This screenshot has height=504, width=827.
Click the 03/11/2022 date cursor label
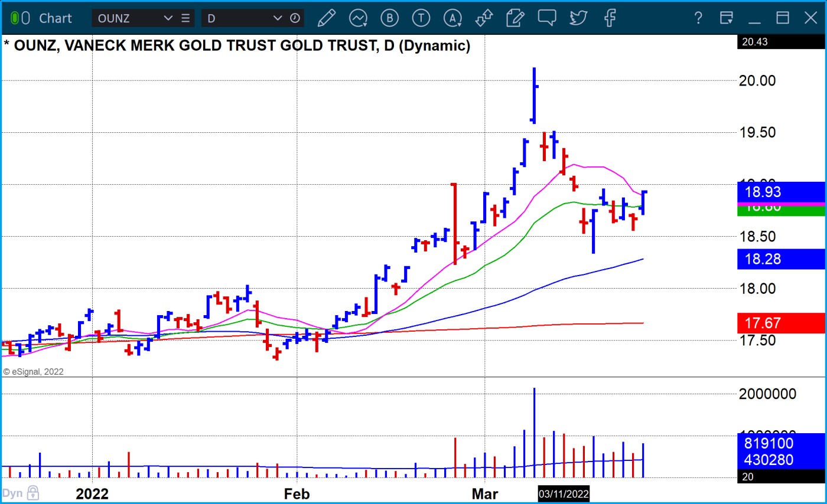(x=564, y=493)
